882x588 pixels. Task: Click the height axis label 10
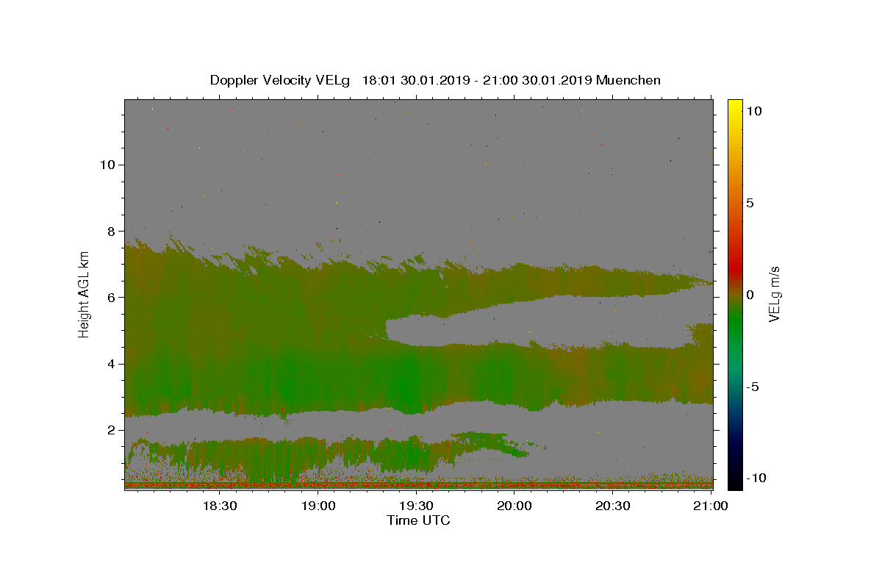click(107, 165)
